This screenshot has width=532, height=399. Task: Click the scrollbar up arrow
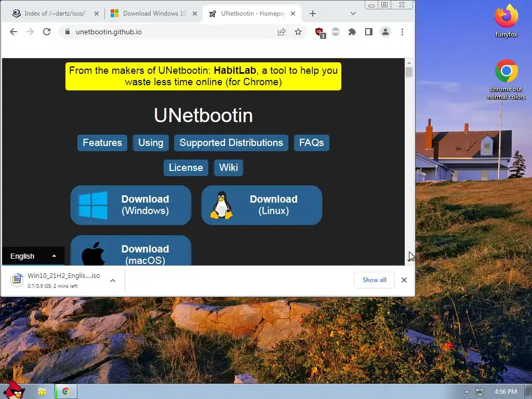(x=409, y=63)
